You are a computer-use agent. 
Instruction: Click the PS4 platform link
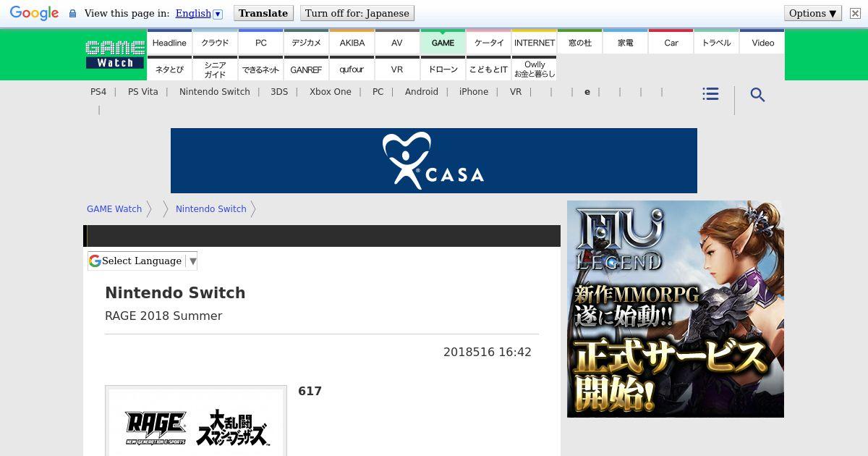coord(98,92)
